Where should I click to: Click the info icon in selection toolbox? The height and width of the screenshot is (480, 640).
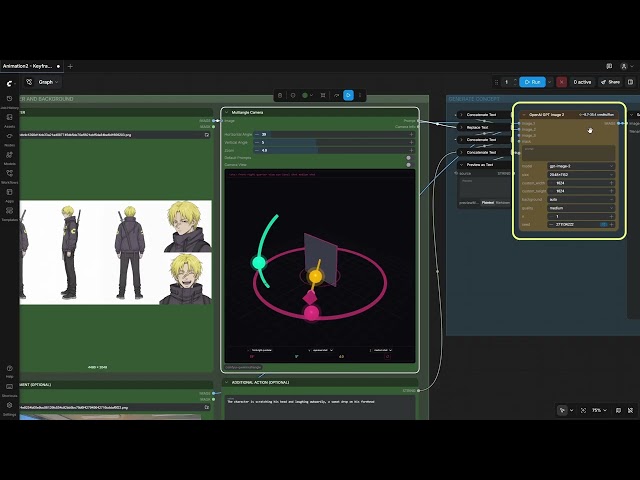click(x=293, y=95)
